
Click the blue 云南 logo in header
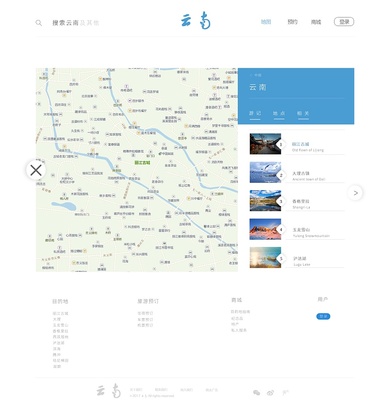[196, 21]
